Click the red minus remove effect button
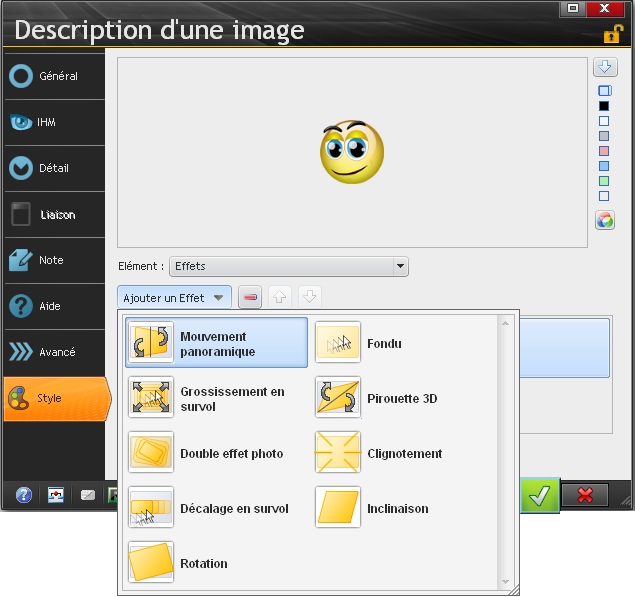 [x=250, y=297]
